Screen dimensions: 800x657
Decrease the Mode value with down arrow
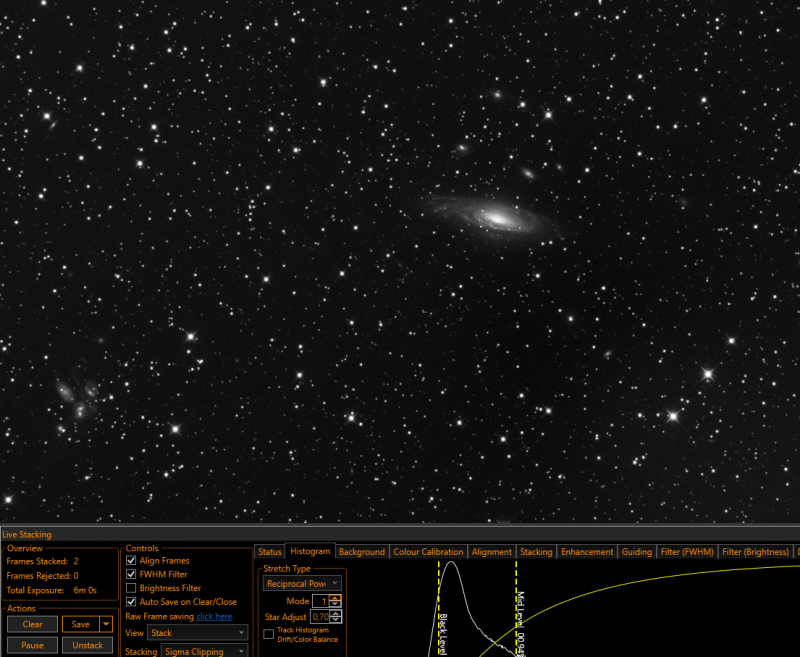(335, 604)
